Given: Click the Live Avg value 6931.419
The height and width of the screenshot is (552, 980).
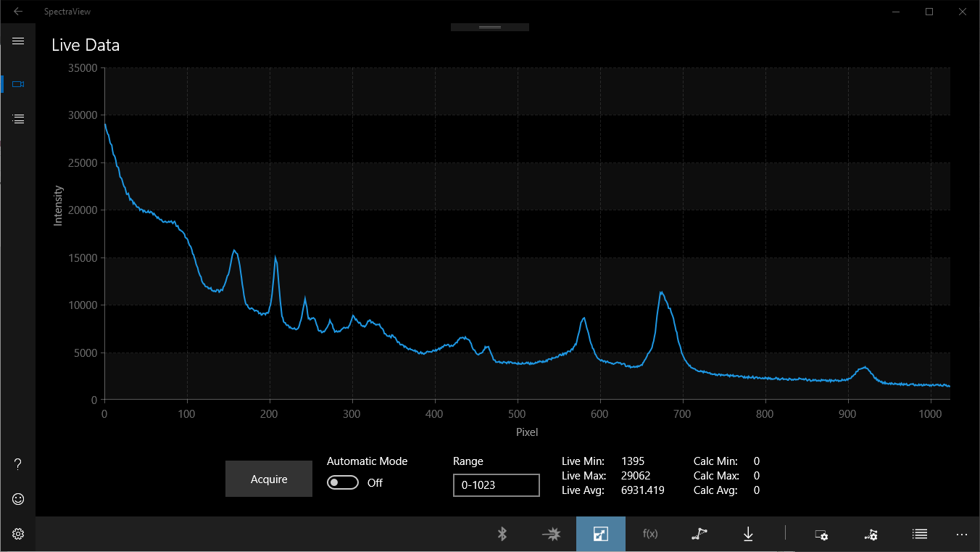Looking at the screenshot, I should click(643, 490).
